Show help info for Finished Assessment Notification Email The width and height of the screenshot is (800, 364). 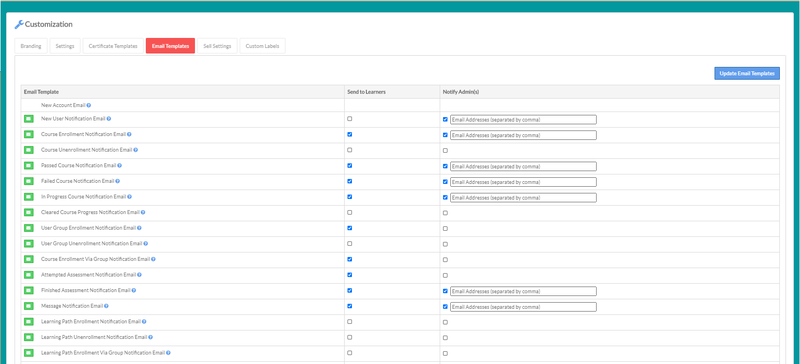coord(134,290)
